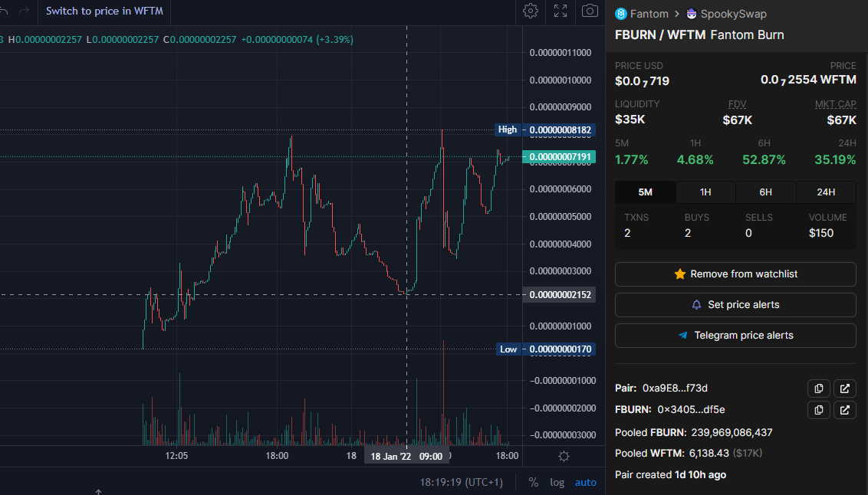Remove pair from watchlist
This screenshot has height=495, width=868.
tap(735, 274)
